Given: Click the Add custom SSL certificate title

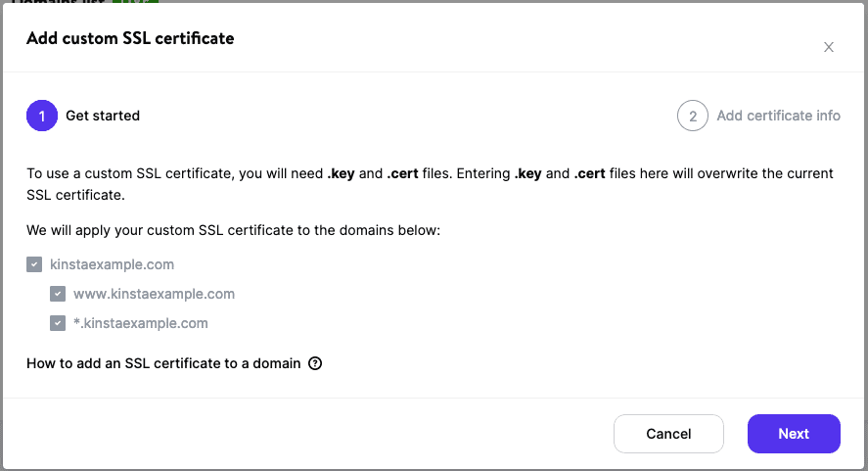Looking at the screenshot, I should click(x=130, y=38).
